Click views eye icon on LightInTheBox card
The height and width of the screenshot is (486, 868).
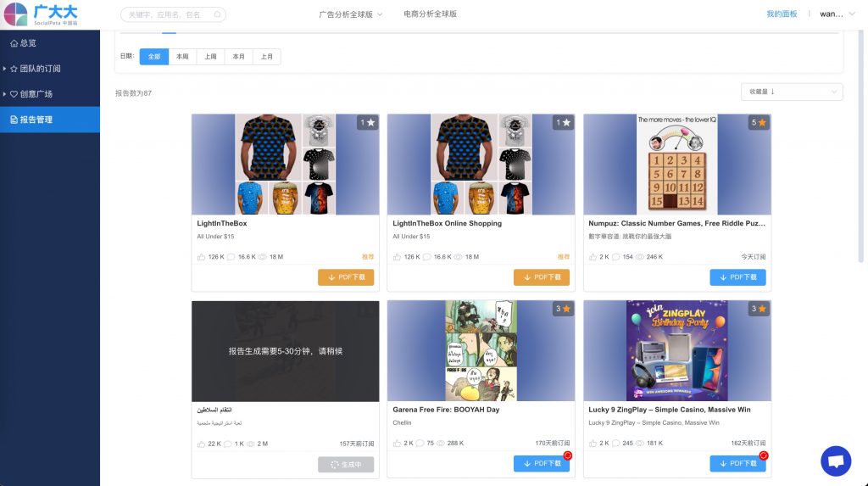(x=263, y=257)
